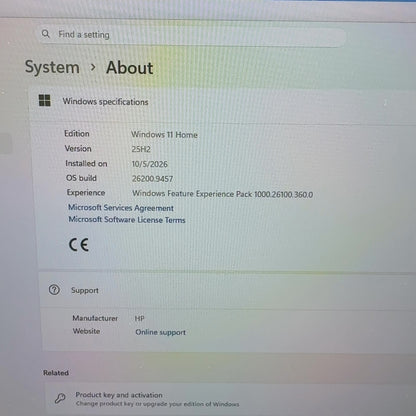Click the Support question mark icon
Image resolution: width=416 pixels, height=416 pixels.
tap(54, 290)
